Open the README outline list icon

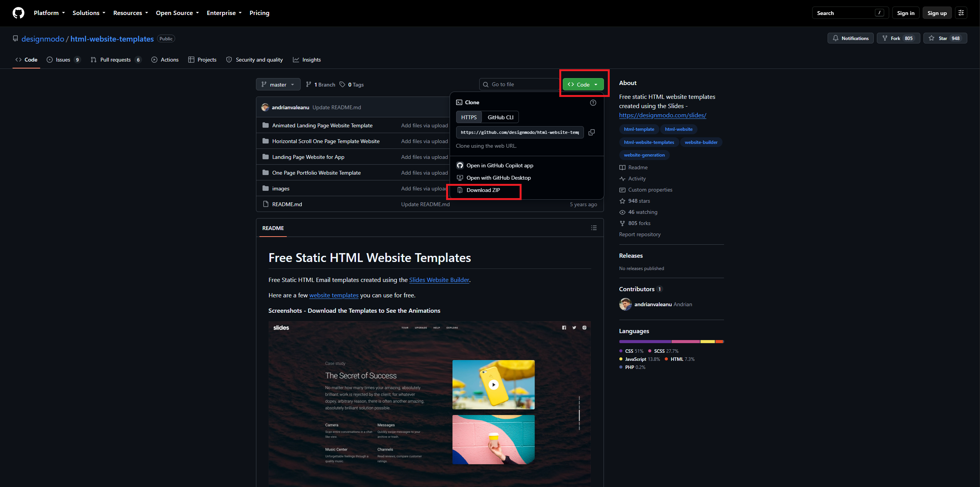594,228
